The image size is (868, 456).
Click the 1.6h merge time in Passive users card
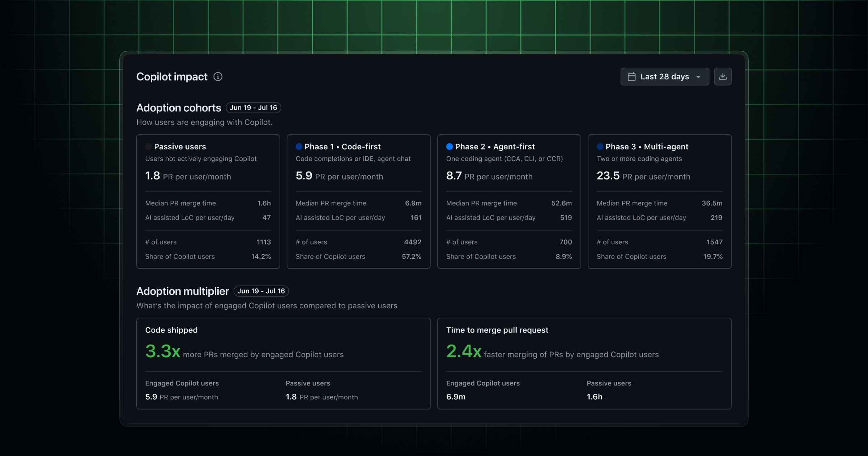(x=264, y=203)
